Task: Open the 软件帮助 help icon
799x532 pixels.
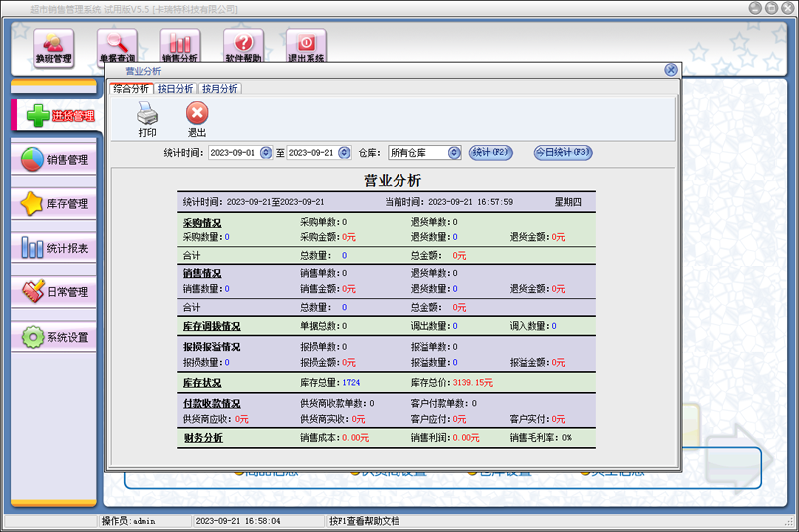Action: click(243, 46)
